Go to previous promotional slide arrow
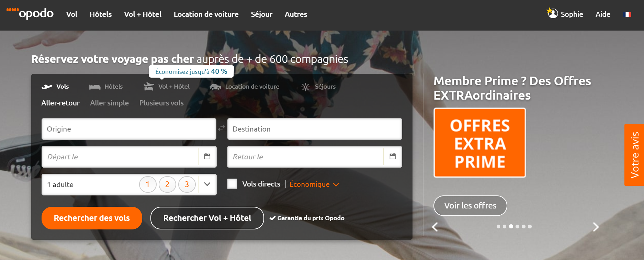 435,227
